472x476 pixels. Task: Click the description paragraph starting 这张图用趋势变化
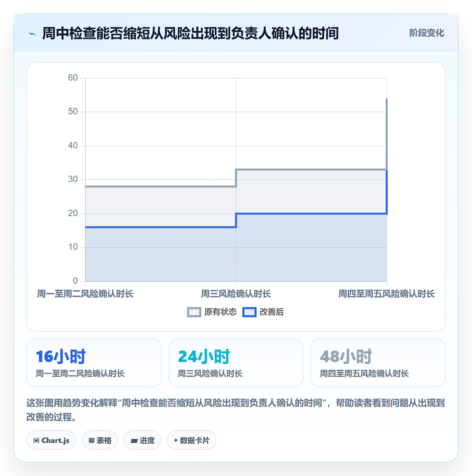pyautogui.click(x=236, y=410)
